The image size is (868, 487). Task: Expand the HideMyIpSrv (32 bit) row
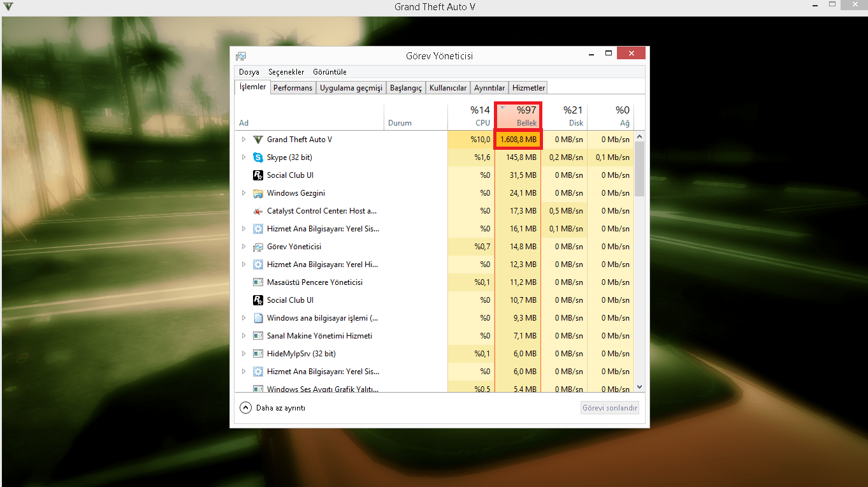coord(243,354)
